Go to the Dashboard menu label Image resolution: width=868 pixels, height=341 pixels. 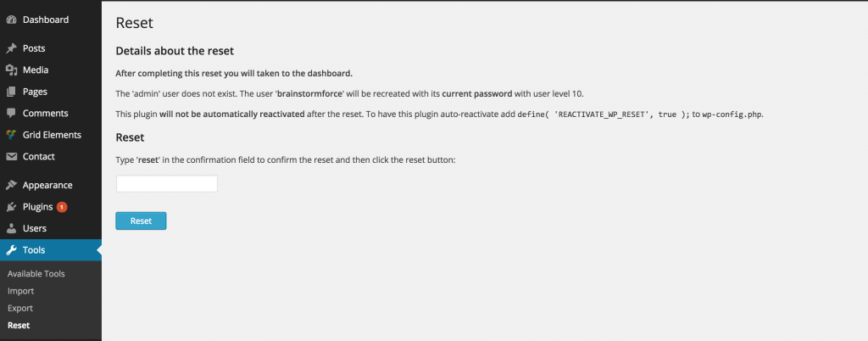click(46, 20)
